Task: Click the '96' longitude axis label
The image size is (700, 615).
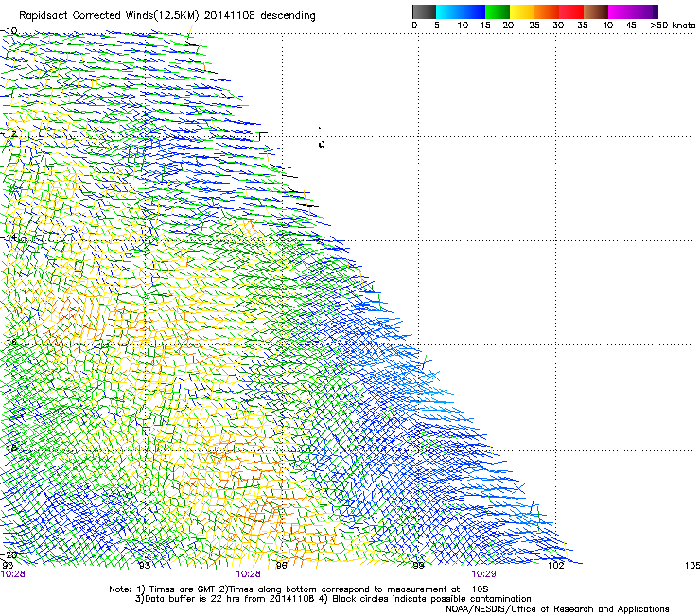Action: coord(281,566)
